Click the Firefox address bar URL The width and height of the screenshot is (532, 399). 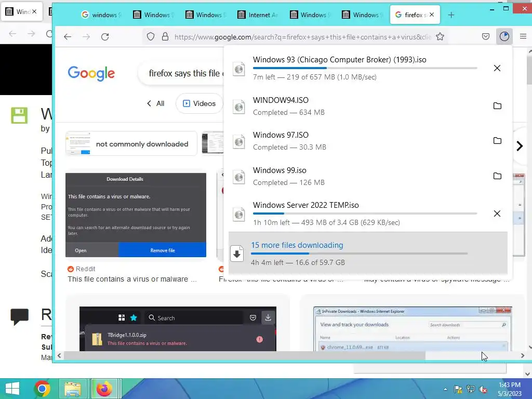pyautogui.click(x=303, y=37)
